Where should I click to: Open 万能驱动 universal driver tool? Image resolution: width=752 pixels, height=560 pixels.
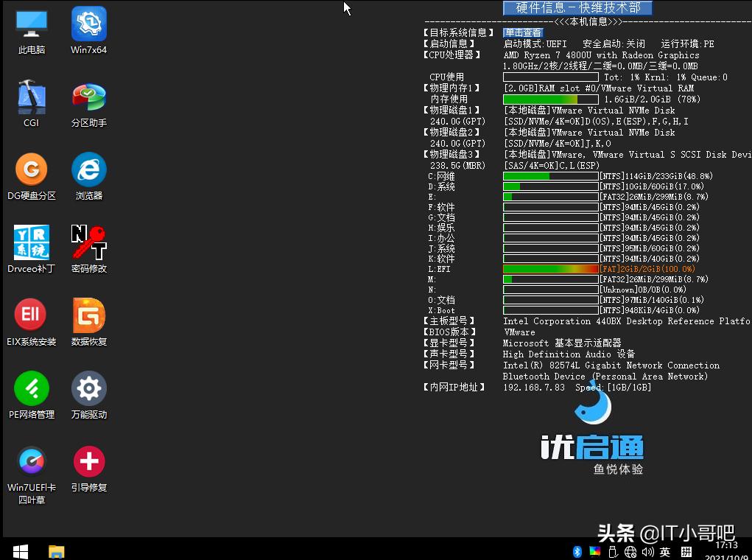[x=88, y=387]
